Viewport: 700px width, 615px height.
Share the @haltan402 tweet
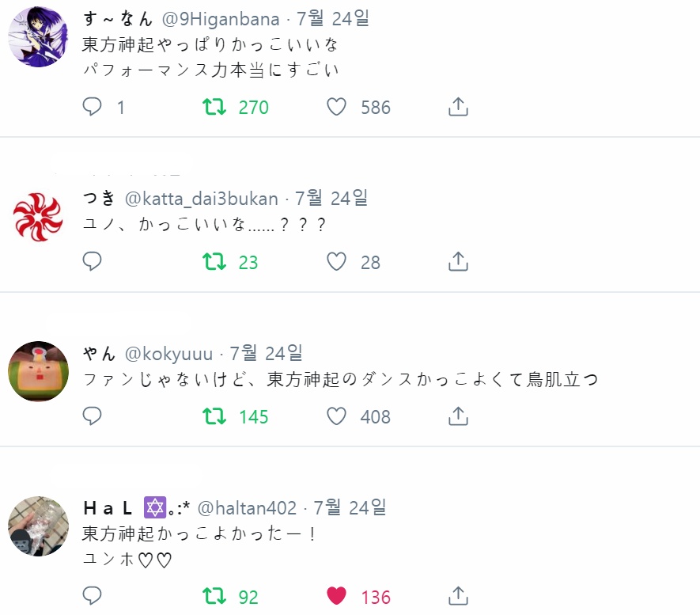459,596
